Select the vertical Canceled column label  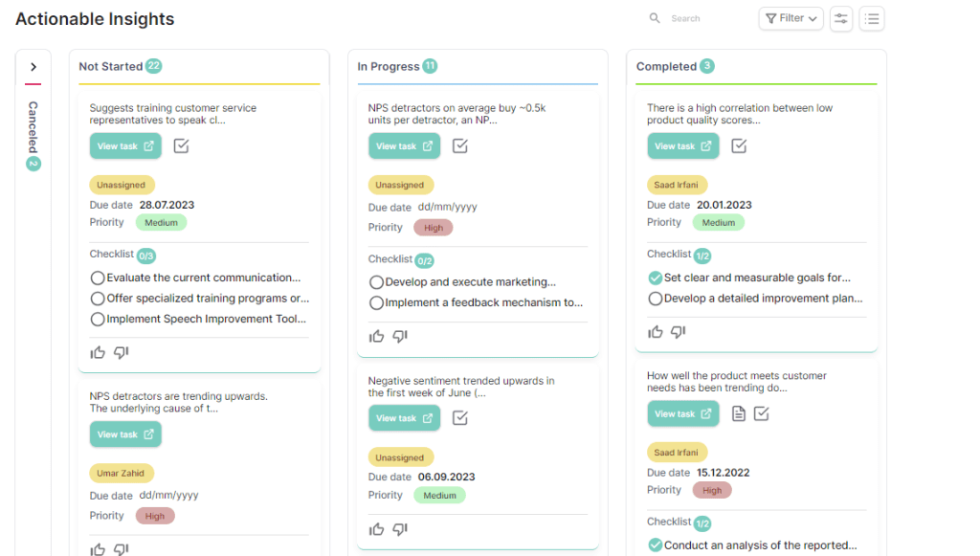click(x=33, y=127)
